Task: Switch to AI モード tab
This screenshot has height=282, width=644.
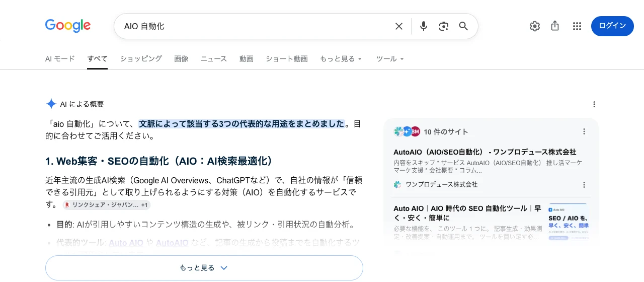Action: pyautogui.click(x=60, y=59)
